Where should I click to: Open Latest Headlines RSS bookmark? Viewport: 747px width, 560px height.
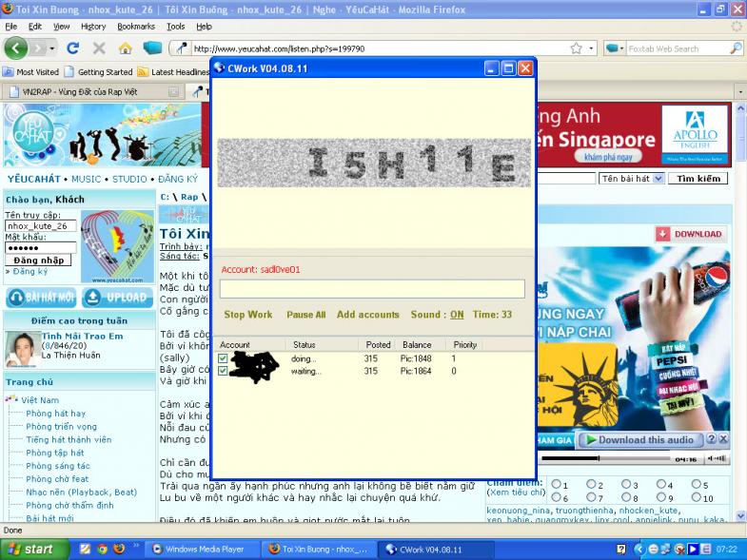click(x=173, y=72)
